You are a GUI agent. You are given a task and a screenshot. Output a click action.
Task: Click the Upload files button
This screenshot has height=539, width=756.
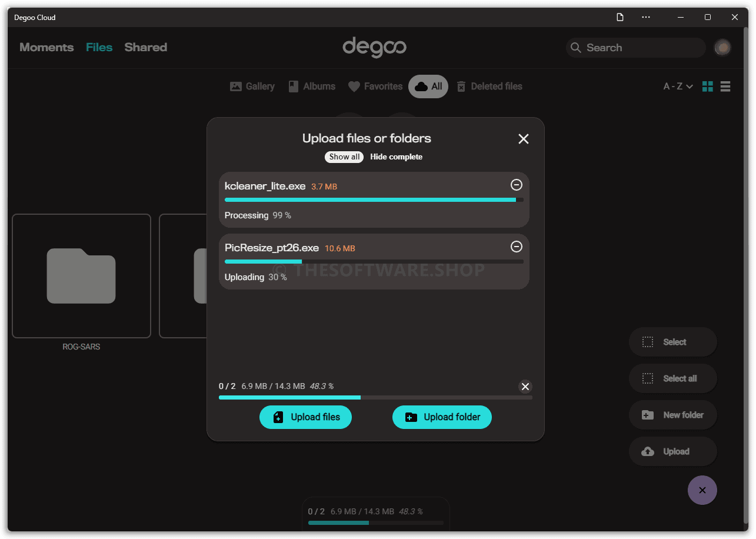point(305,417)
